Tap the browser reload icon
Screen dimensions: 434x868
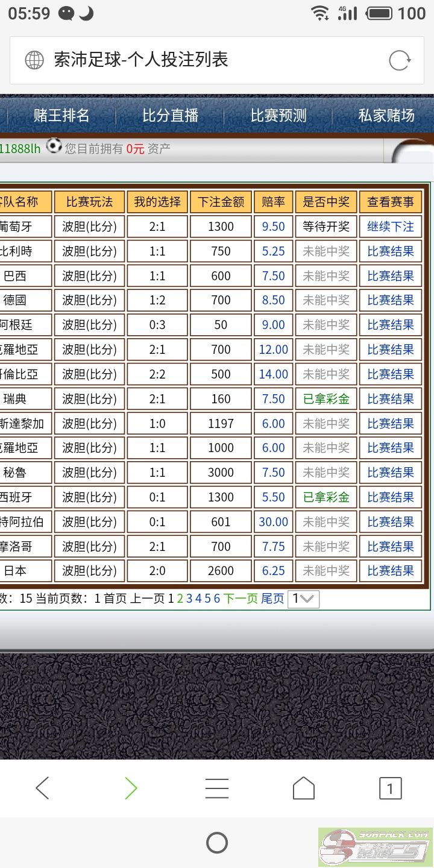(400, 60)
